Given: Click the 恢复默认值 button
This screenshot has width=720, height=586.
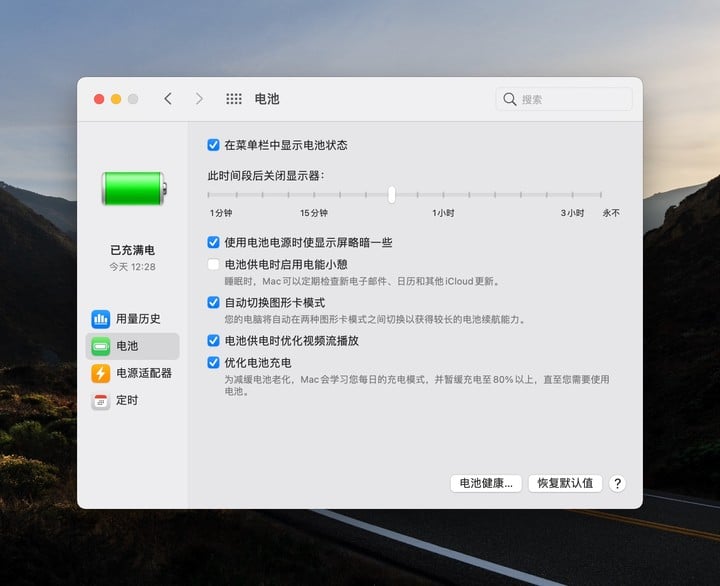Looking at the screenshot, I should pyautogui.click(x=565, y=483).
